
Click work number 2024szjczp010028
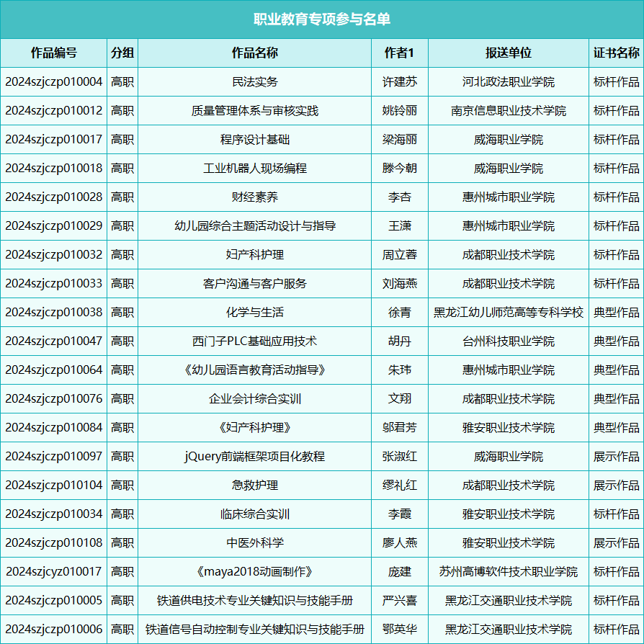[x=54, y=197]
